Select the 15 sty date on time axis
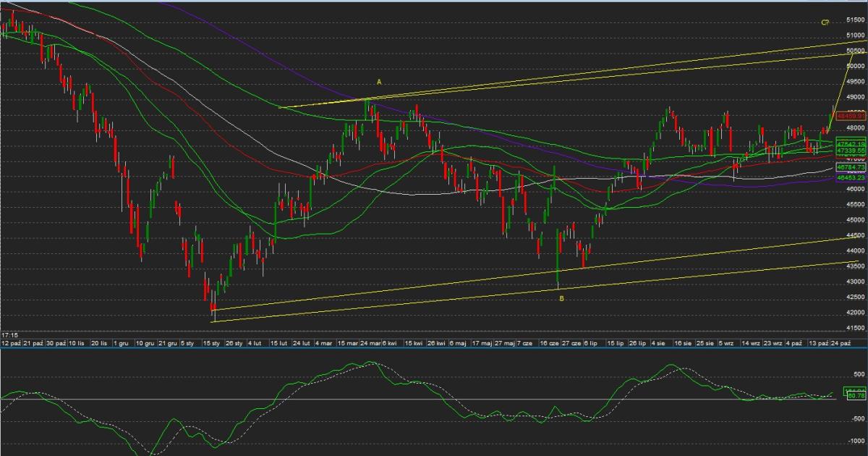Screen dimensions: 868x456 (211, 343)
